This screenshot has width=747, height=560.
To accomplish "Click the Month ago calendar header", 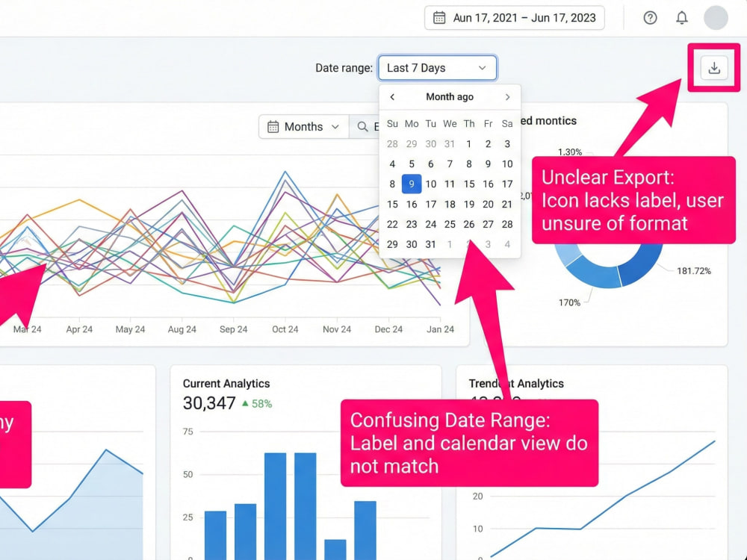I will (x=450, y=97).
